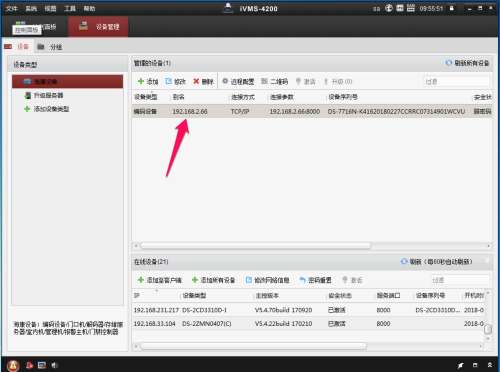This screenshot has height=372, width=500.
Task: Open the 文件 (File) menu
Action: click(12, 8)
